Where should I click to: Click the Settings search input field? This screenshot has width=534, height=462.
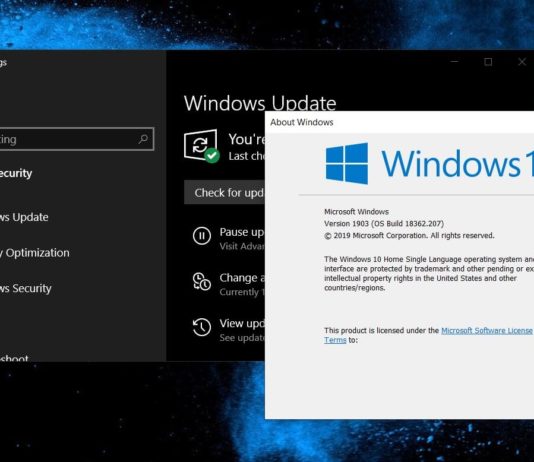tap(77, 139)
